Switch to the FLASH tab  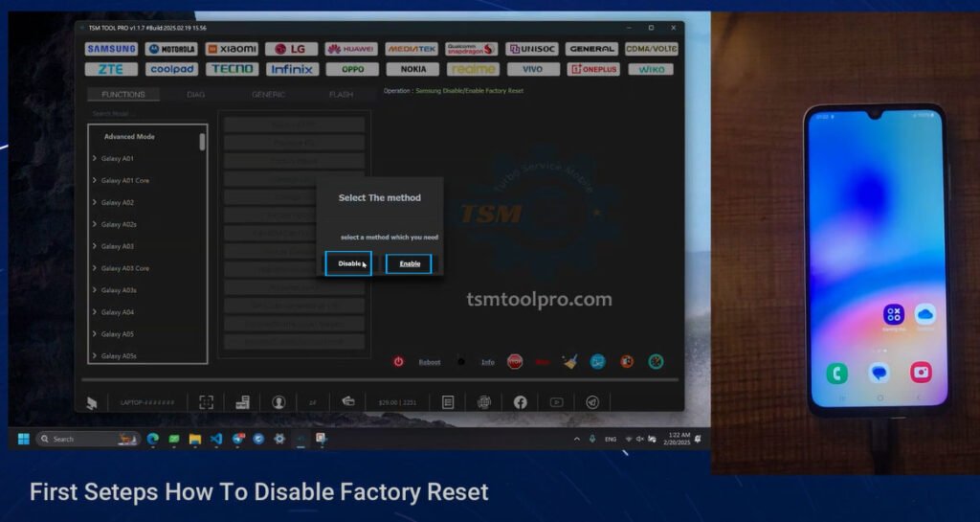(341, 95)
